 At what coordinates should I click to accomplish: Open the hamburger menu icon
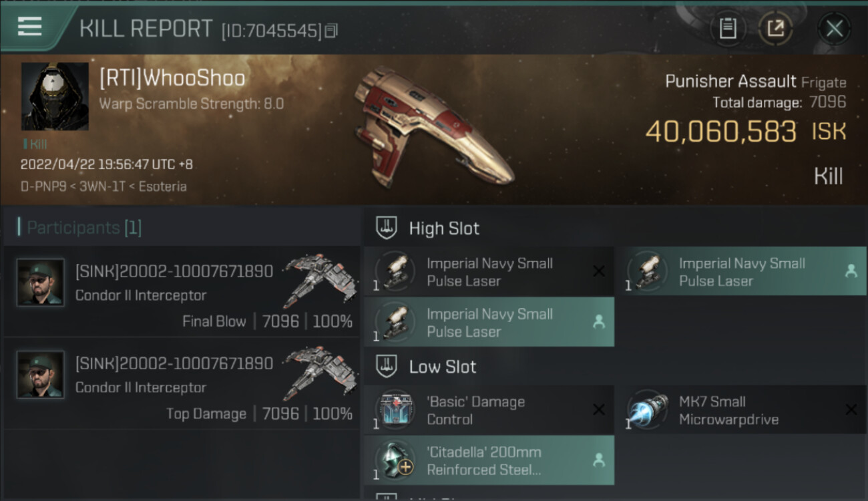pos(30,27)
